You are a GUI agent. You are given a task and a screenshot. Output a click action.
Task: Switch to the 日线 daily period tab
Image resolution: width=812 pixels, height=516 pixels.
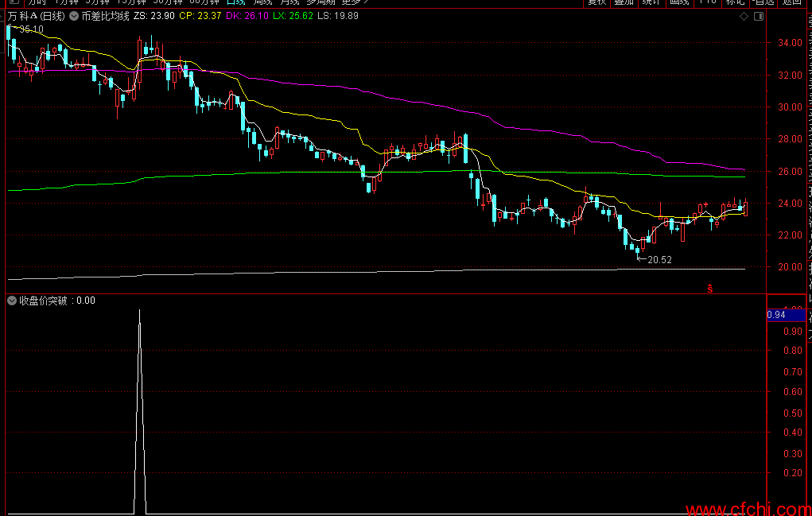[236, 2]
